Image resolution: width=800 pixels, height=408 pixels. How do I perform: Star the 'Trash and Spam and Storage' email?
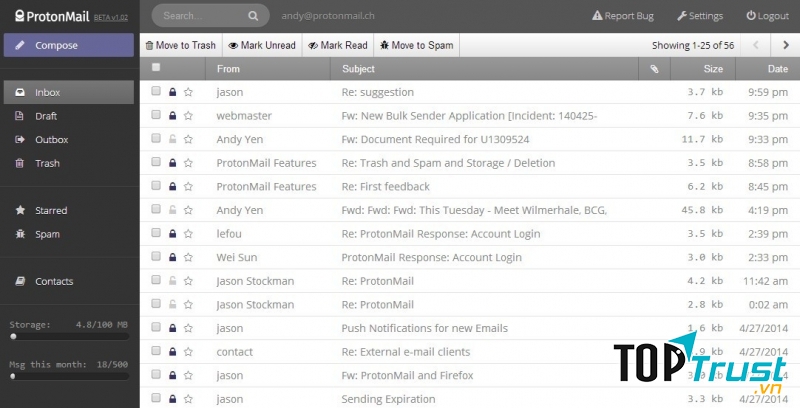coord(188,163)
